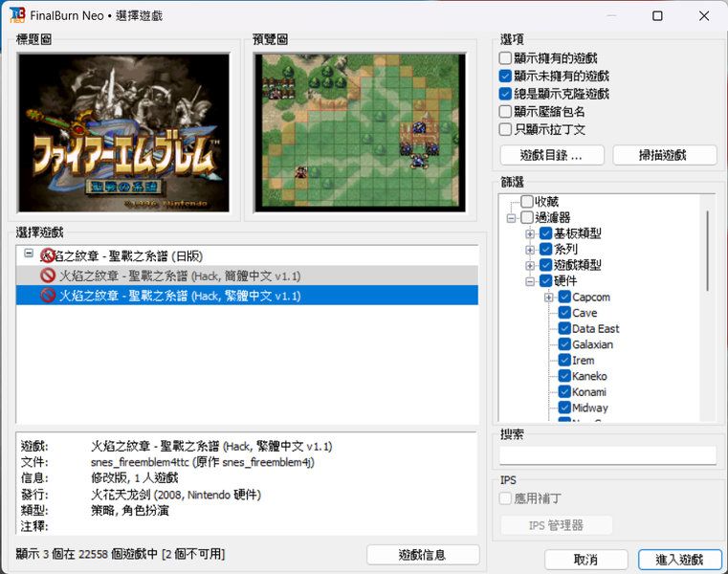This screenshot has width=728, height=574.
Task: Close the 選擇遊戲 dialog window
Action: tap(704, 16)
